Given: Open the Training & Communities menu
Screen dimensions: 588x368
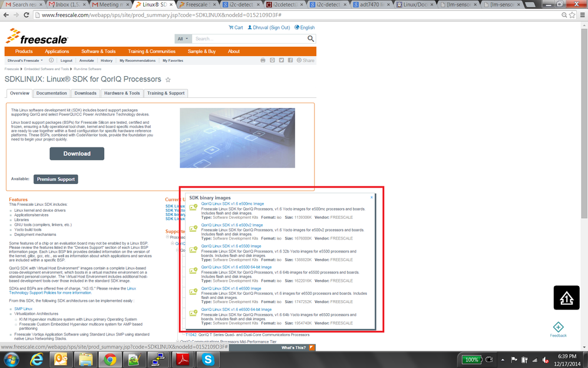Looking at the screenshot, I should coord(151,51).
